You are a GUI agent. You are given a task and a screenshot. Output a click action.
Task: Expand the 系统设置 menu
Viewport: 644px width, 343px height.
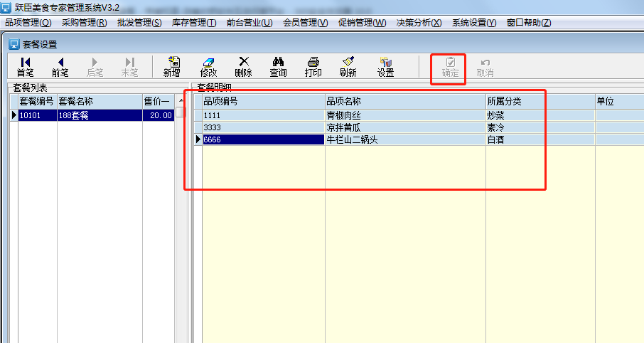coord(474,23)
